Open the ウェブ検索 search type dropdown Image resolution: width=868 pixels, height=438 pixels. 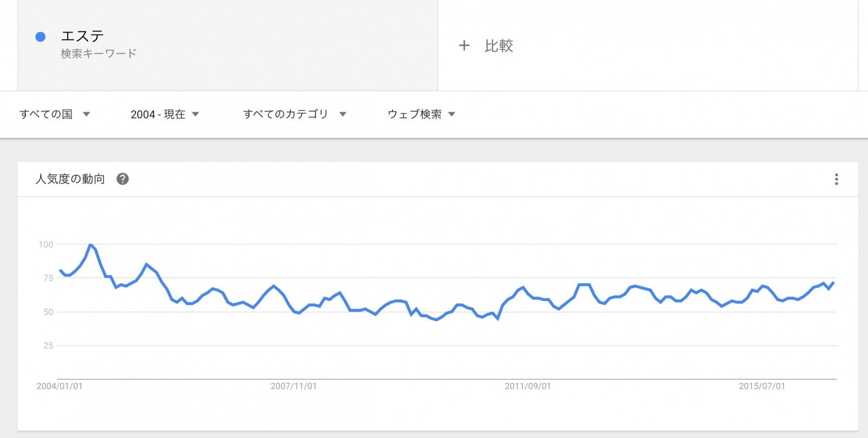point(422,114)
